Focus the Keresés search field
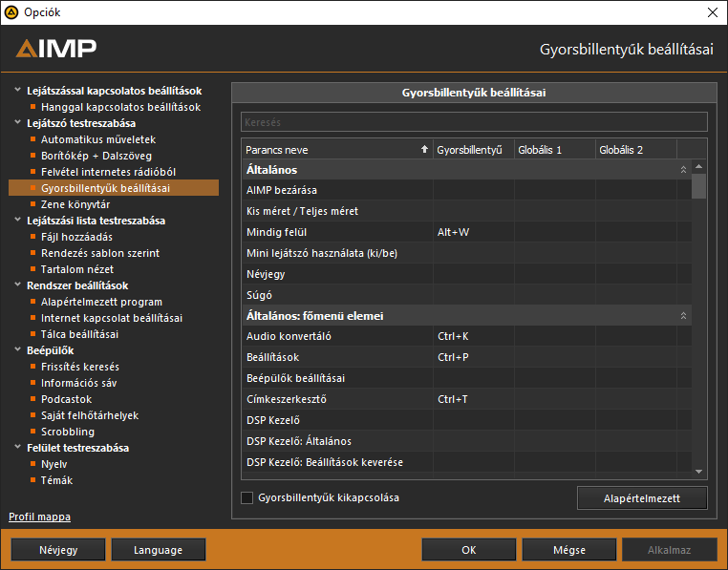Image resolution: width=728 pixels, height=570 pixels. pos(474,122)
